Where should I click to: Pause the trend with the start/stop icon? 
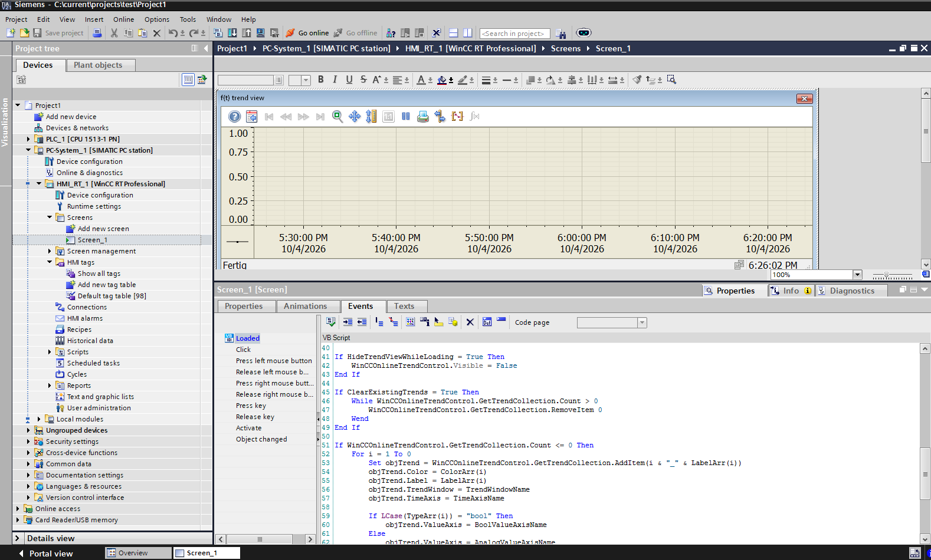click(406, 117)
